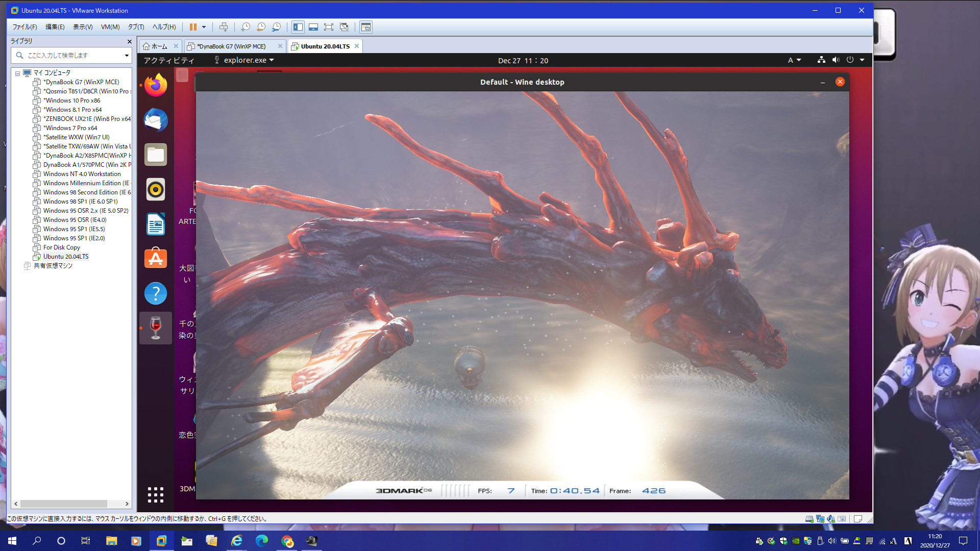Enter full screen mode

(x=329, y=27)
